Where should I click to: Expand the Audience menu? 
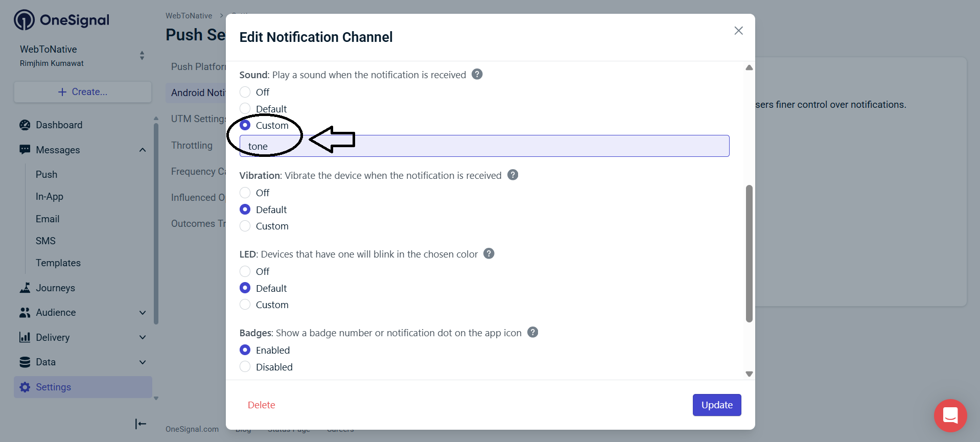(143, 313)
